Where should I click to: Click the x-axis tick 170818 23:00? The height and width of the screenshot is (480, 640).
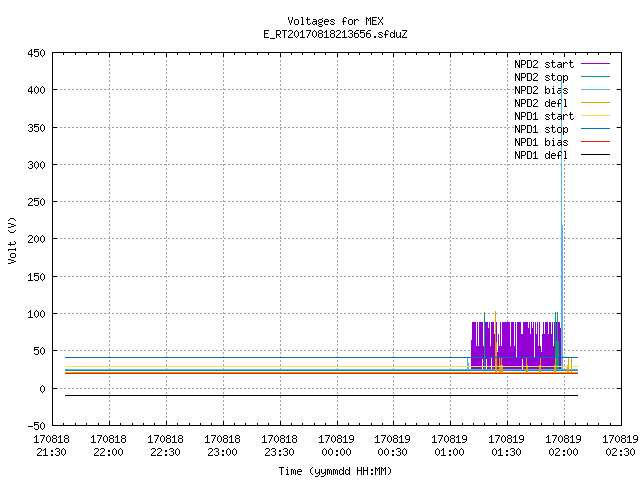point(222,446)
